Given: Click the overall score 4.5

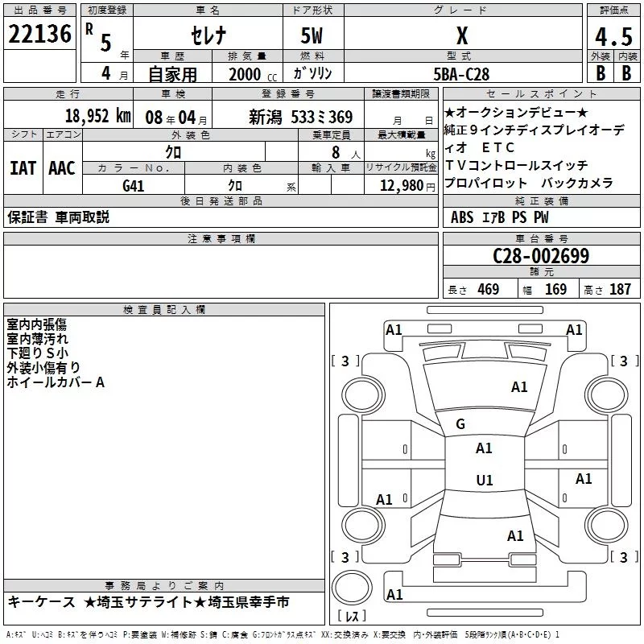Looking at the screenshot, I should (x=613, y=37).
